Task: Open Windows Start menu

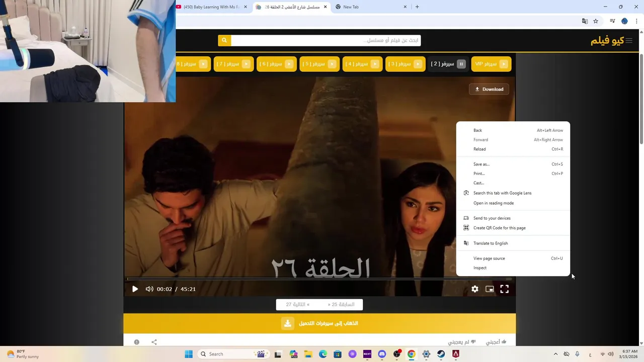Action: 189,354
